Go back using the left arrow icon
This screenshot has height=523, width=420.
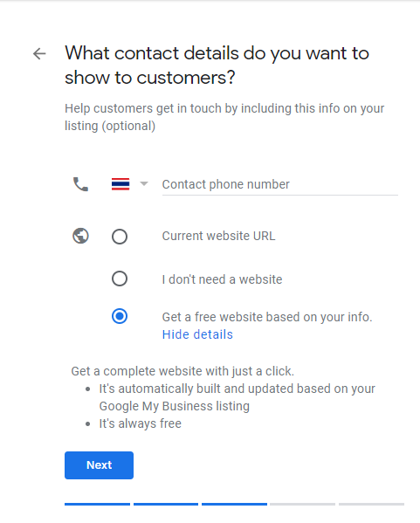39,54
